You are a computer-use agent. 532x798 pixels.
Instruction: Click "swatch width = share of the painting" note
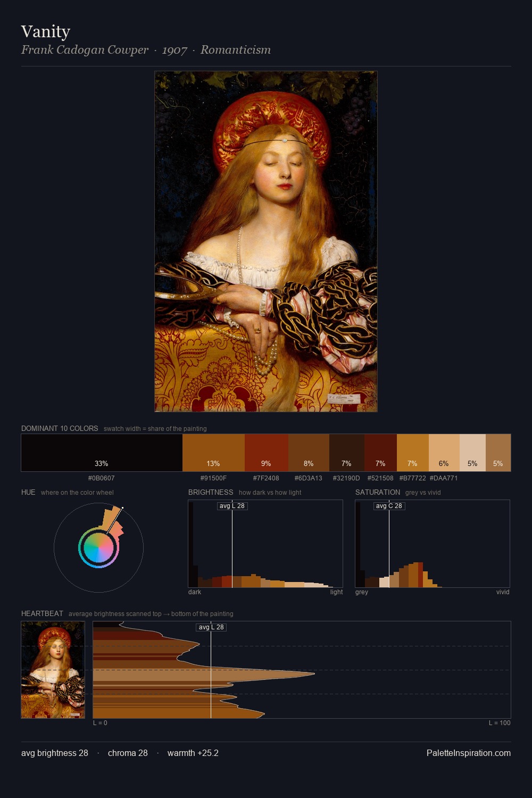[155, 429]
